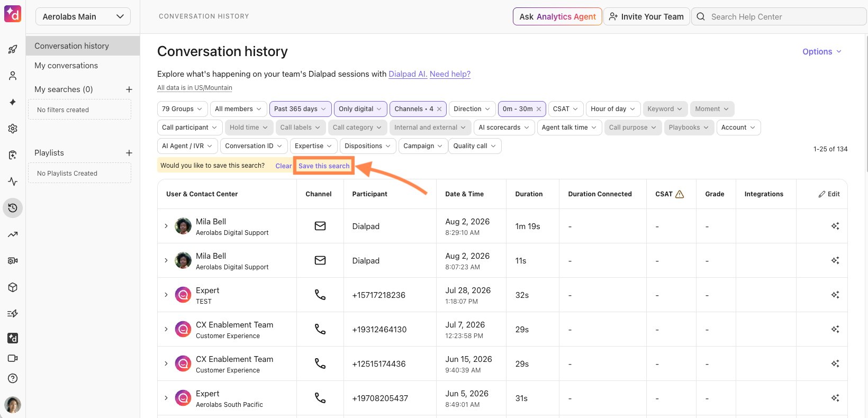868x418 pixels.
Task: Open the All members filter dropdown
Action: click(238, 109)
